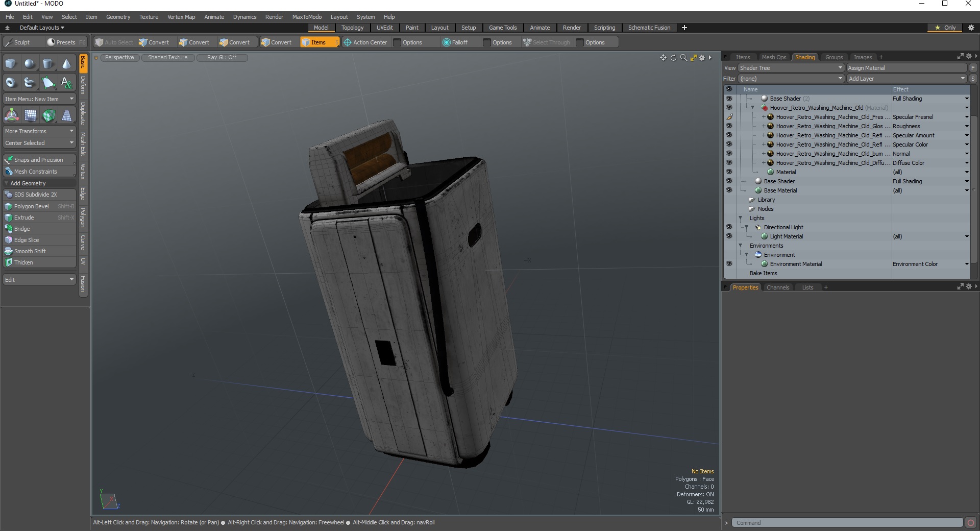
Task: Open layout settings gear beside Only
Action: tap(971, 28)
